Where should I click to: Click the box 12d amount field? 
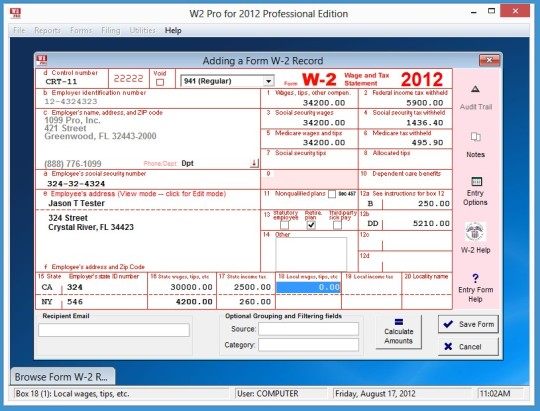(417, 265)
